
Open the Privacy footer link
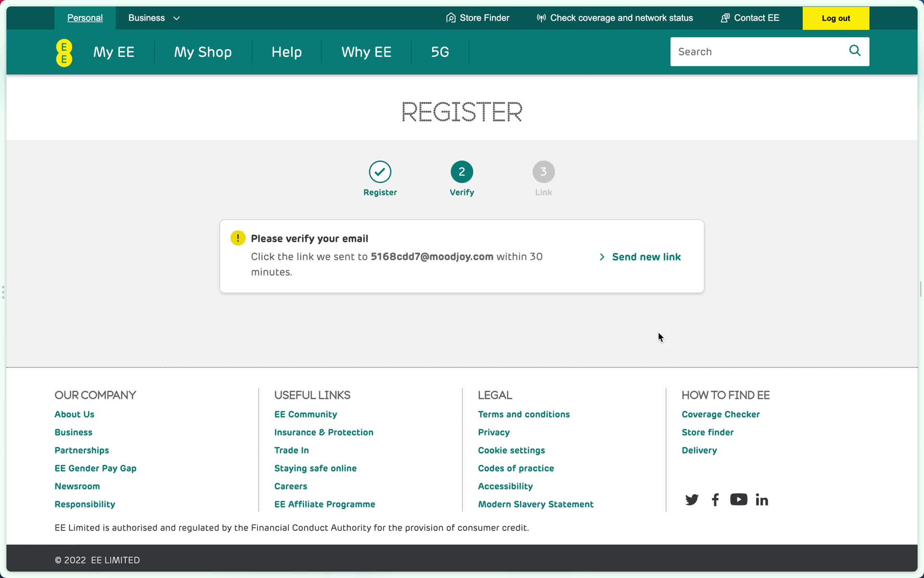494,432
